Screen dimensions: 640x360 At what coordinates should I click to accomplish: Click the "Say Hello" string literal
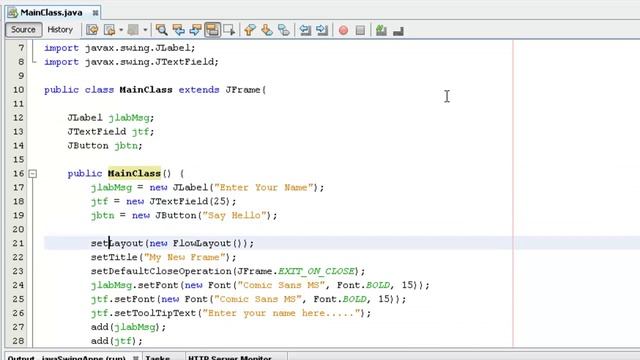[x=234, y=215]
